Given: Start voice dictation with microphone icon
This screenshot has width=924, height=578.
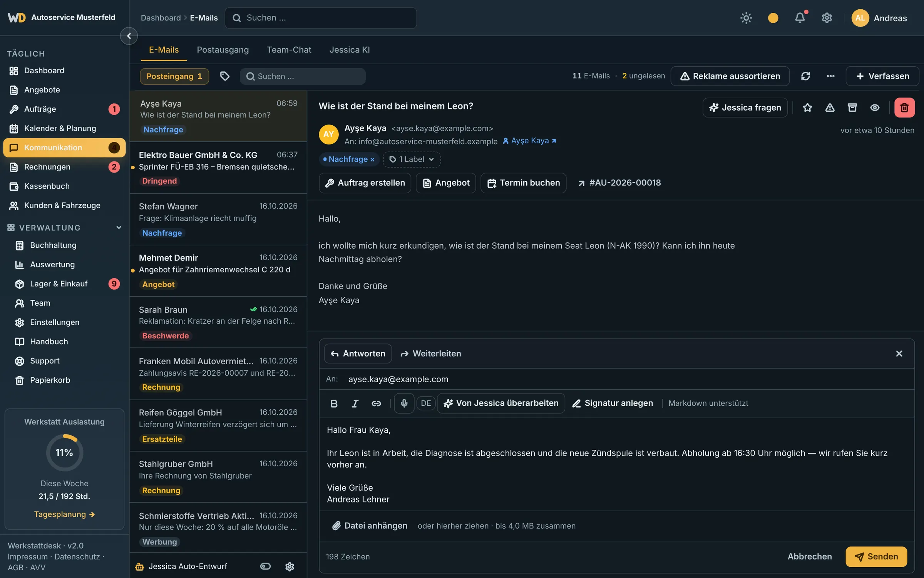Looking at the screenshot, I should click(x=404, y=403).
